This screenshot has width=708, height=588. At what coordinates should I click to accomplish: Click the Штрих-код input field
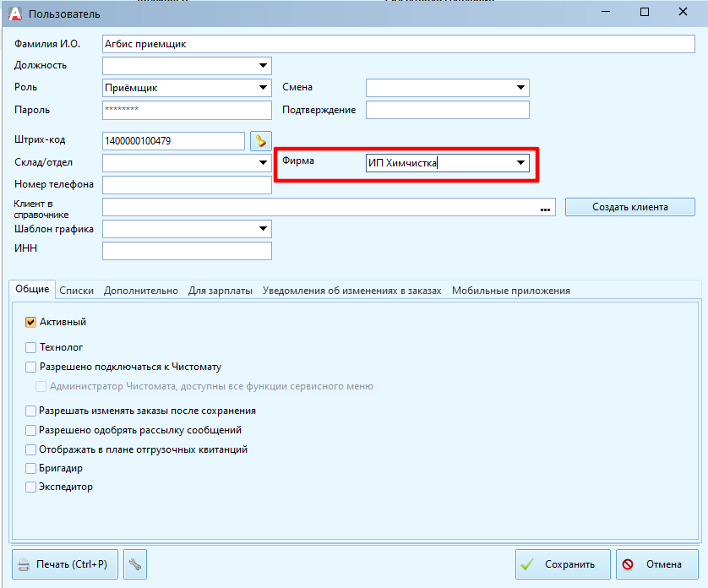coord(173,141)
